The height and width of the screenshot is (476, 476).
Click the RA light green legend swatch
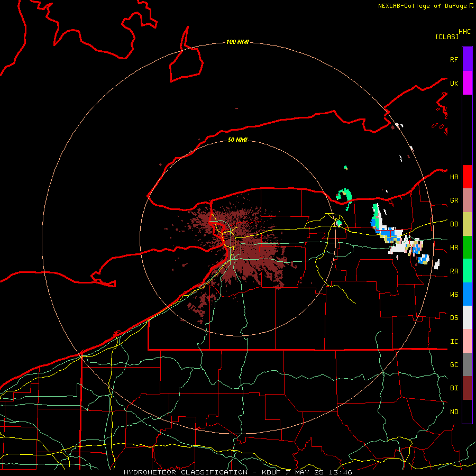467,271
